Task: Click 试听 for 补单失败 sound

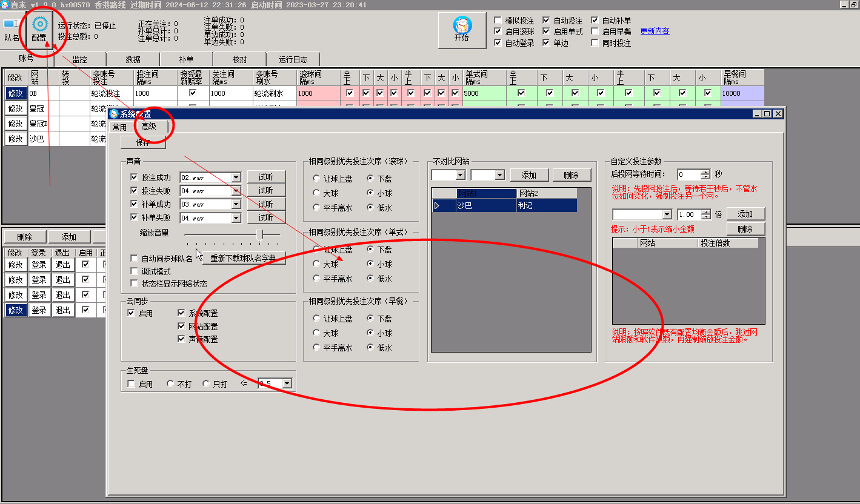Action: [x=266, y=217]
